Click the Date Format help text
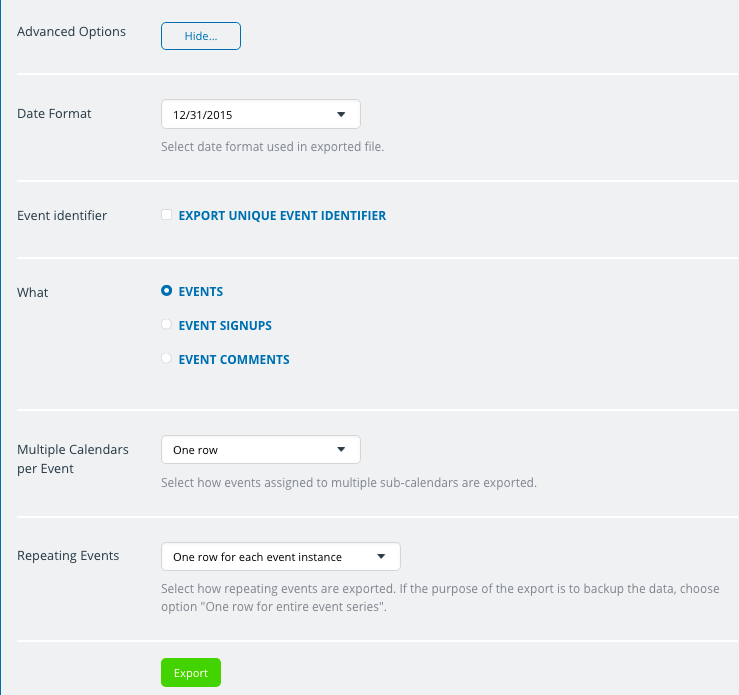 [272, 147]
